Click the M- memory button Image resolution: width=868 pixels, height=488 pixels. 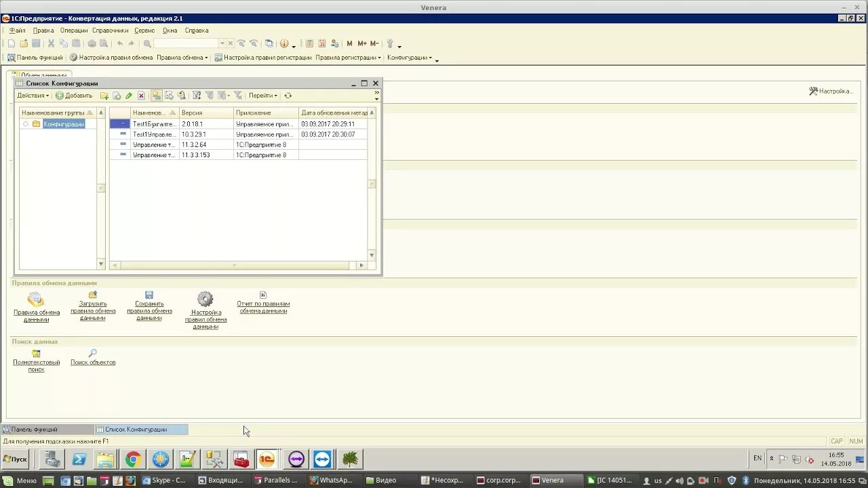tap(374, 43)
